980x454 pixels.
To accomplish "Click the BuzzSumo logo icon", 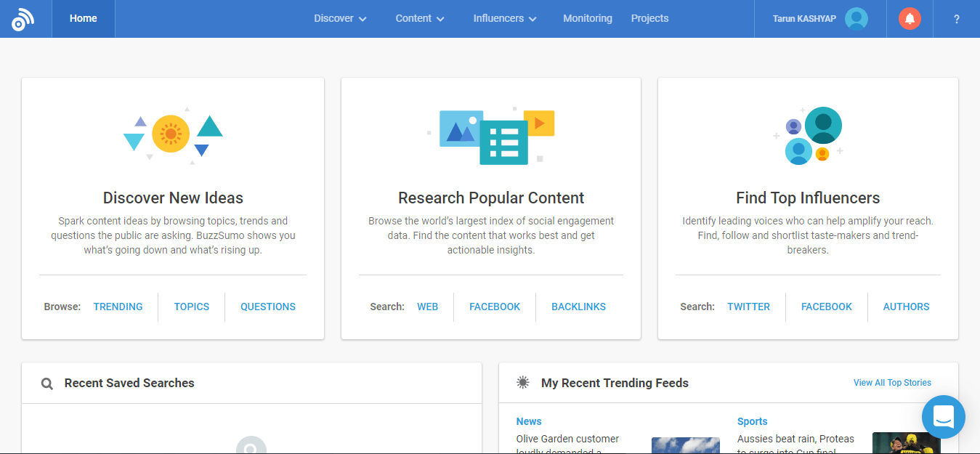I will 23,20.
